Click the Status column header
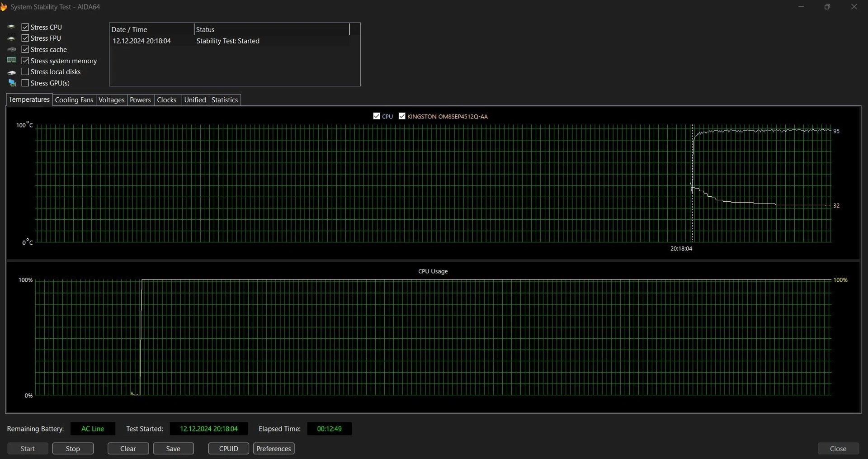 (x=272, y=29)
